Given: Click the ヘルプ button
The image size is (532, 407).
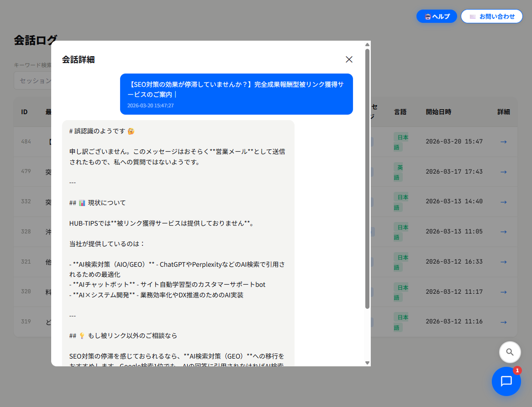Looking at the screenshot, I should 437,16.
